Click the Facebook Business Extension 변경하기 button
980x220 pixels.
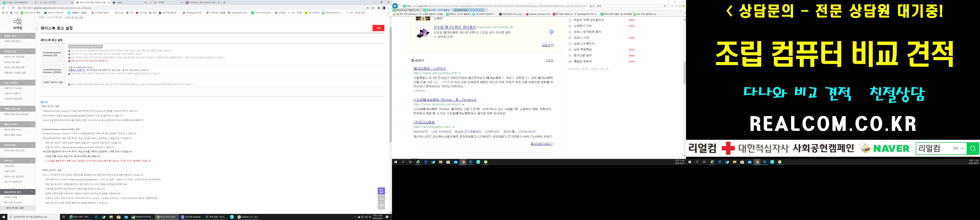pyautogui.click(x=86, y=47)
